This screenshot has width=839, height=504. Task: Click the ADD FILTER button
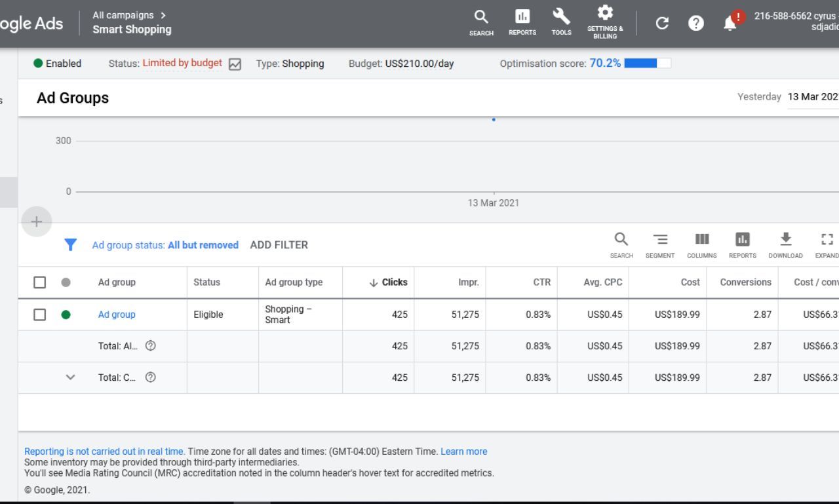tap(279, 245)
